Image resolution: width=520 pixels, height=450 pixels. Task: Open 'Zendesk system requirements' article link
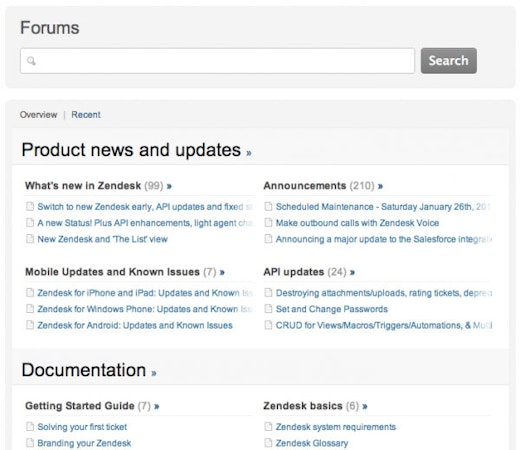pyautogui.click(x=336, y=427)
